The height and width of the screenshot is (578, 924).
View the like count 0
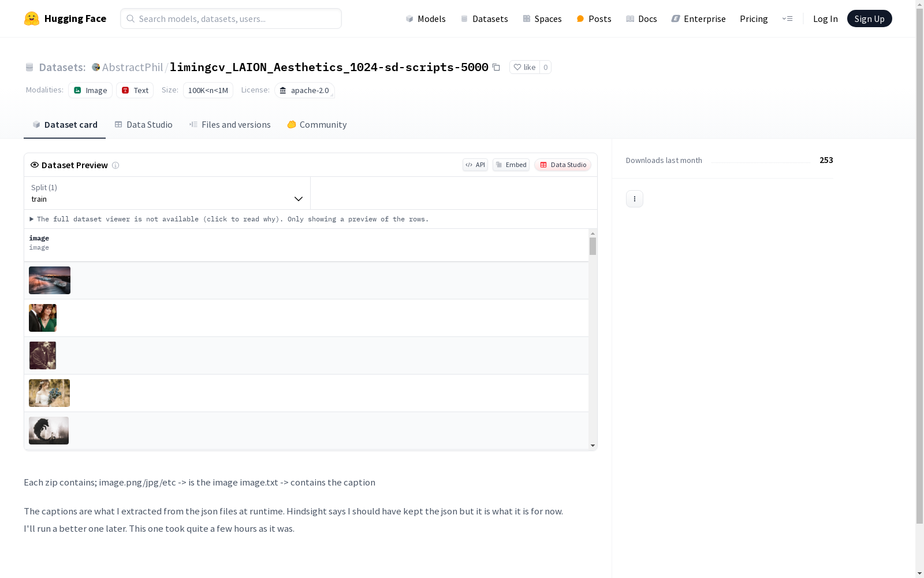pyautogui.click(x=545, y=67)
